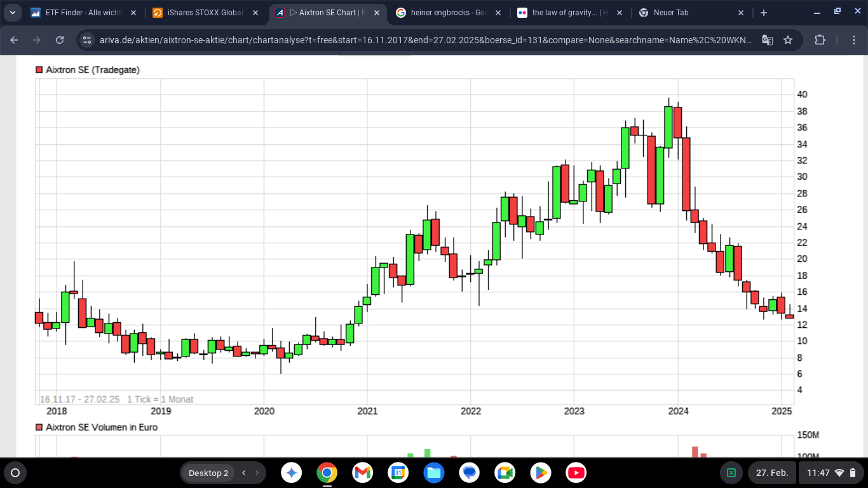Open a new tab with the plus button
This screenshot has width=868, height=488.
coord(764,13)
